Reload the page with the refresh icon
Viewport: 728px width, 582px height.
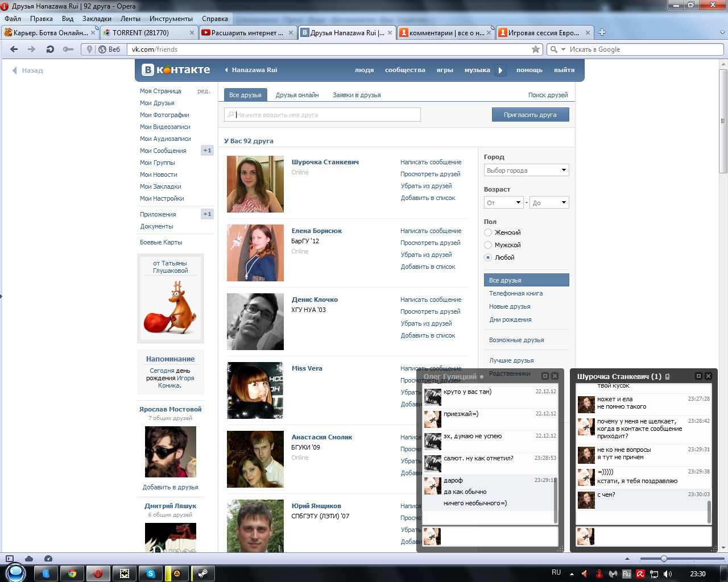click(x=50, y=49)
